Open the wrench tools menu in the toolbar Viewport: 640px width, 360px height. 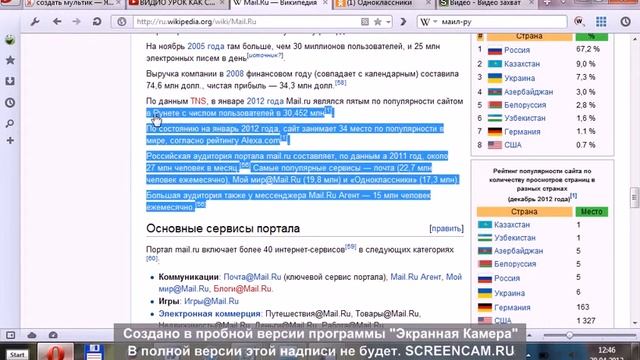pyautogui.click(x=35, y=22)
